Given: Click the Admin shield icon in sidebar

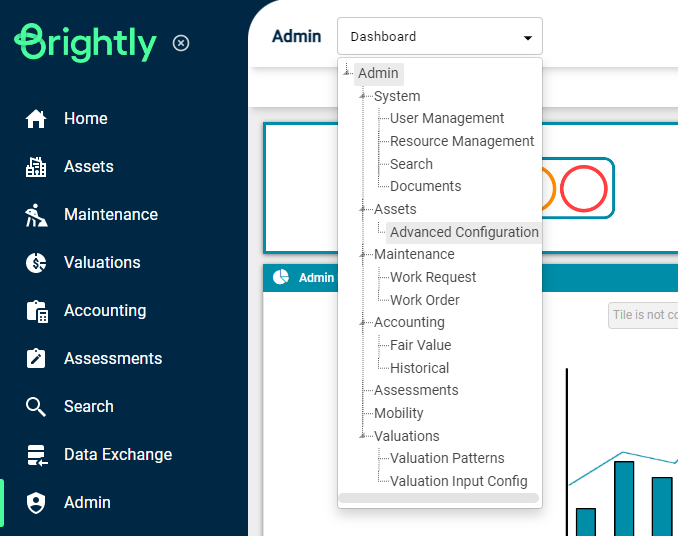Looking at the screenshot, I should 36,503.
